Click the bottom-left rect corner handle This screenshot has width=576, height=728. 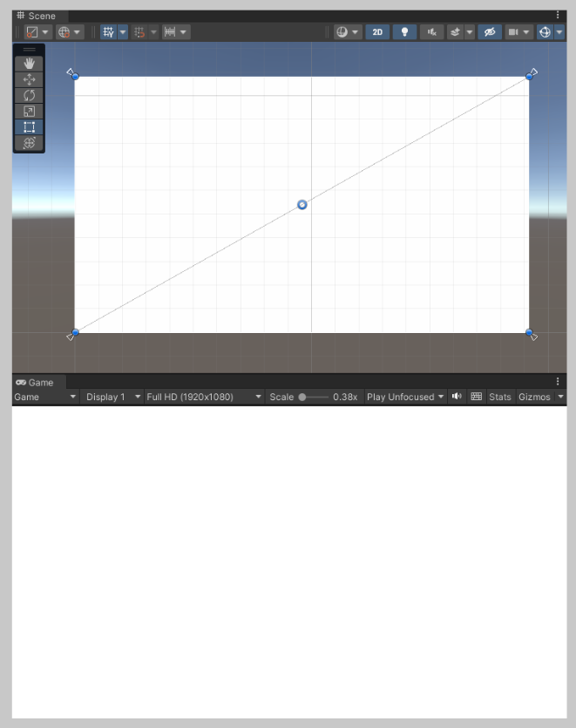[x=75, y=332]
